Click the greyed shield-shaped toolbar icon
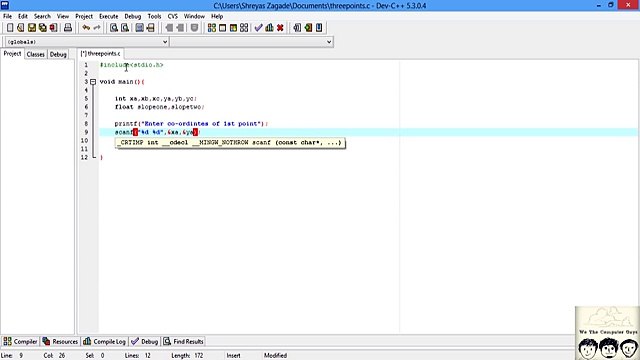Screen dimensions: 640x360 [x=195, y=28]
